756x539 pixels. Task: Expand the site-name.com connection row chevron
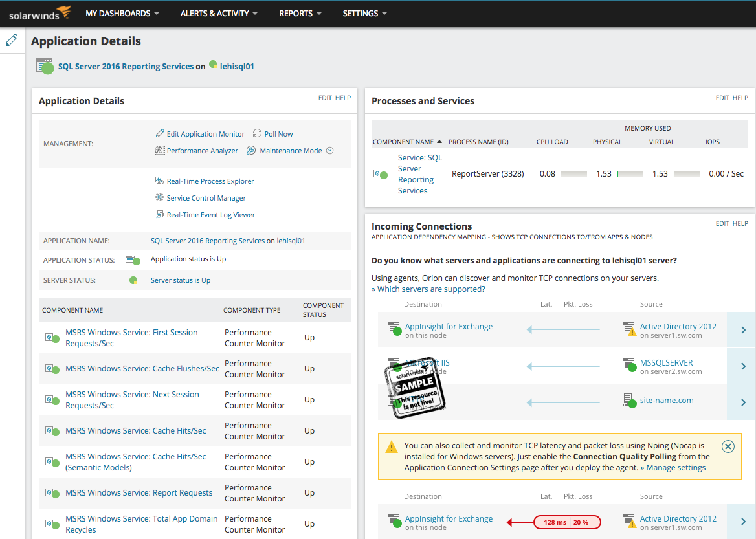point(743,402)
